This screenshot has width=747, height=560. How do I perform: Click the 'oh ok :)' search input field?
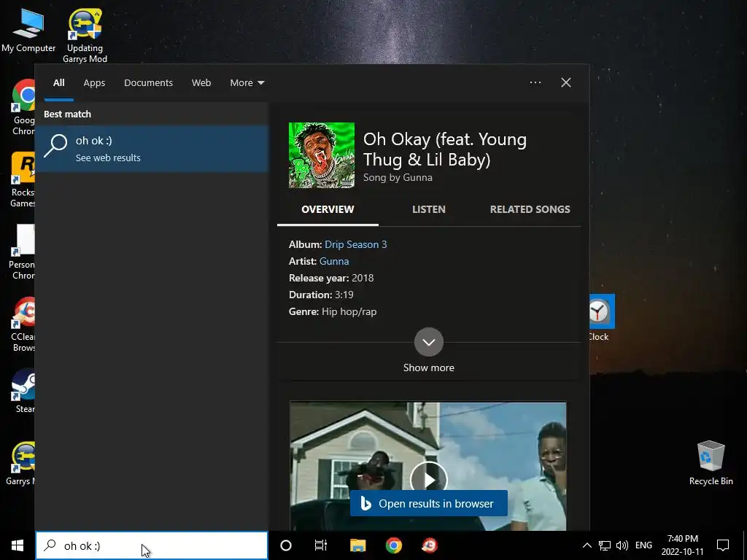coord(152,545)
